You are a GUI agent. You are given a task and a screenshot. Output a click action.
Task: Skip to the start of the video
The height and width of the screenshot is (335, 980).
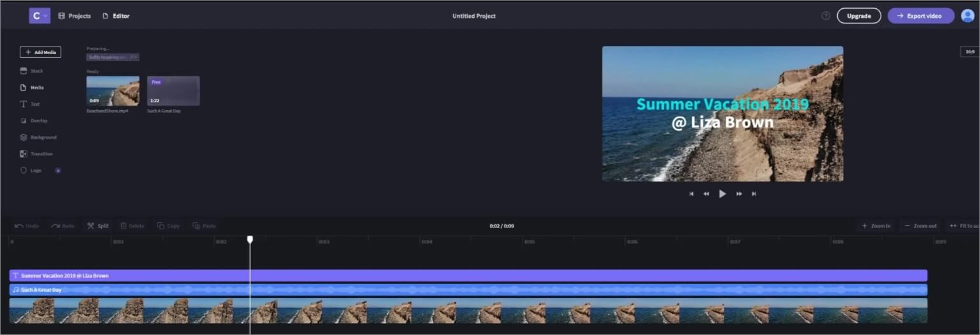coord(691,194)
